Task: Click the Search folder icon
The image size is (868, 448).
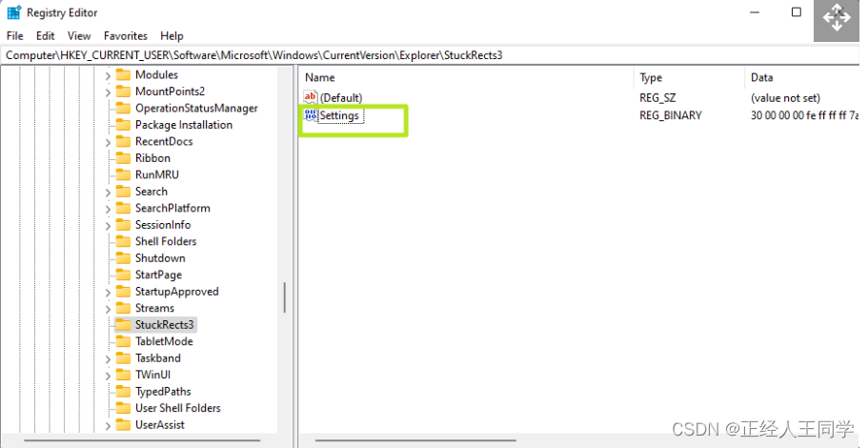Action: coord(124,191)
